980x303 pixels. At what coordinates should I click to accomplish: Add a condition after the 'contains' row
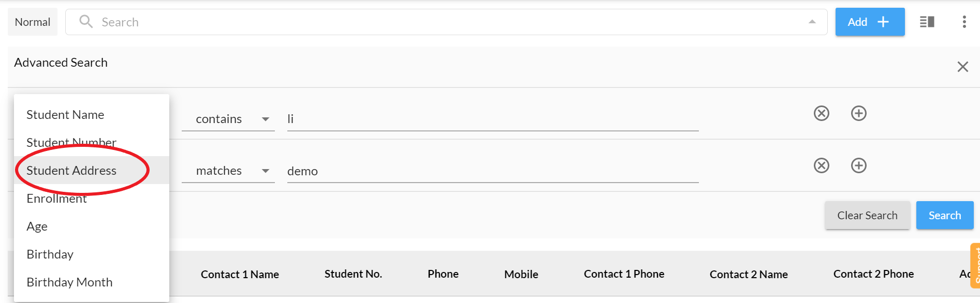pos(858,113)
